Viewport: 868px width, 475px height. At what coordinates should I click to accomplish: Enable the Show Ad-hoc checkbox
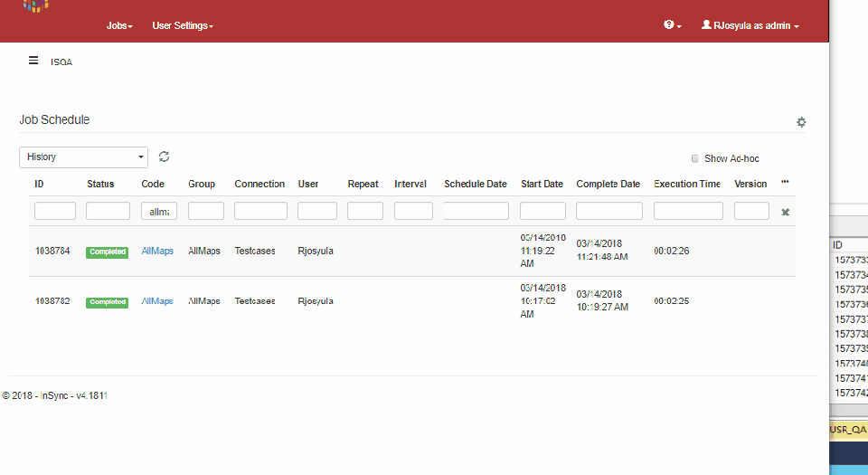coord(695,158)
